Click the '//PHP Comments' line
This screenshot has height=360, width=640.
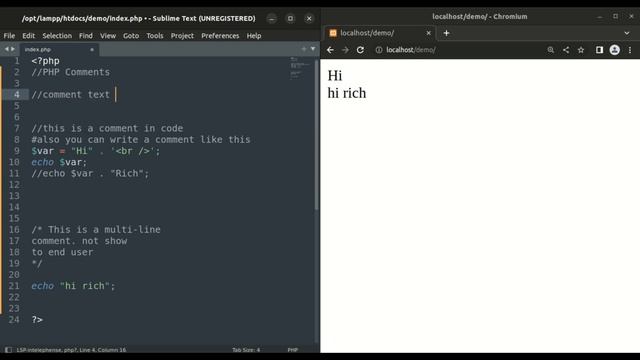71,72
